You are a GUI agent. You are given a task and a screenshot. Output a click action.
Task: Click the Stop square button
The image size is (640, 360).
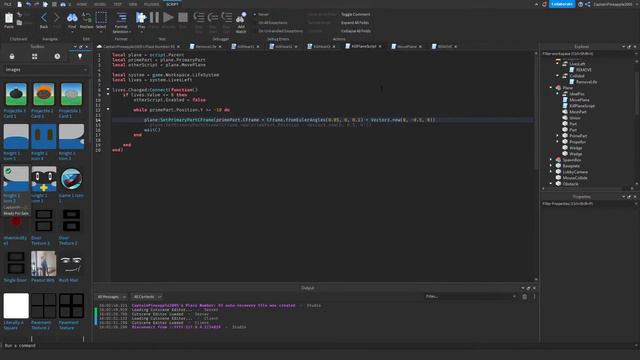point(183,18)
